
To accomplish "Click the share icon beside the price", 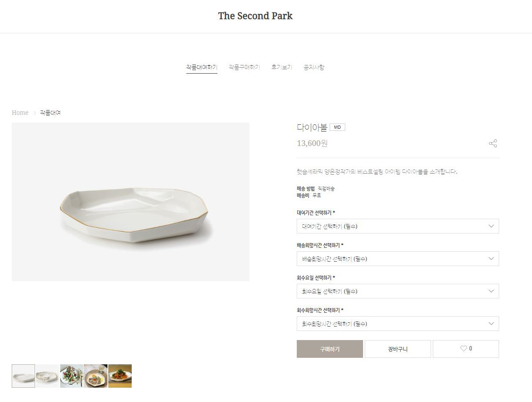I will pyautogui.click(x=493, y=143).
